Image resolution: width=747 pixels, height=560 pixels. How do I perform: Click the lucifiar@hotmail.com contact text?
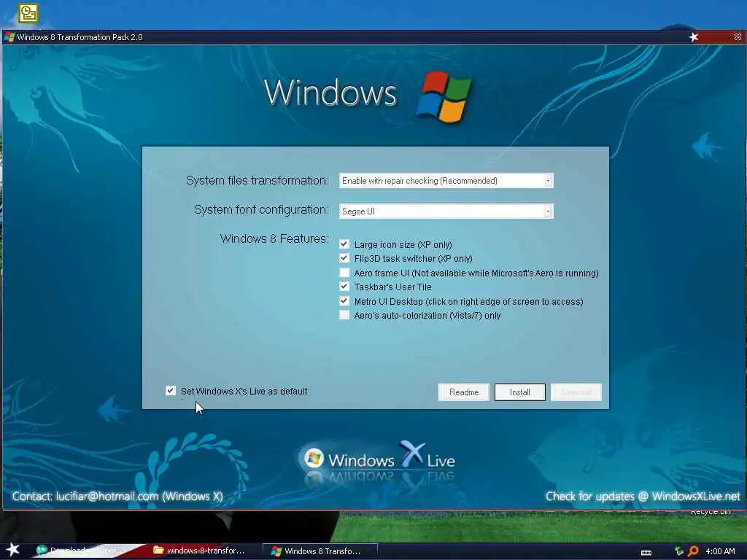[x=107, y=496]
